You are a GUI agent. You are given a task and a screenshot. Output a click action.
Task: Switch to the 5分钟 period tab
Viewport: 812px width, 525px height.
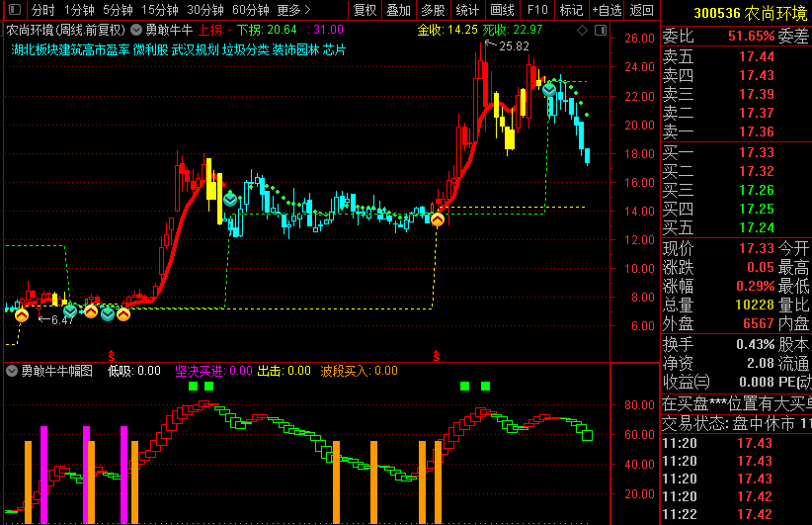[118, 10]
